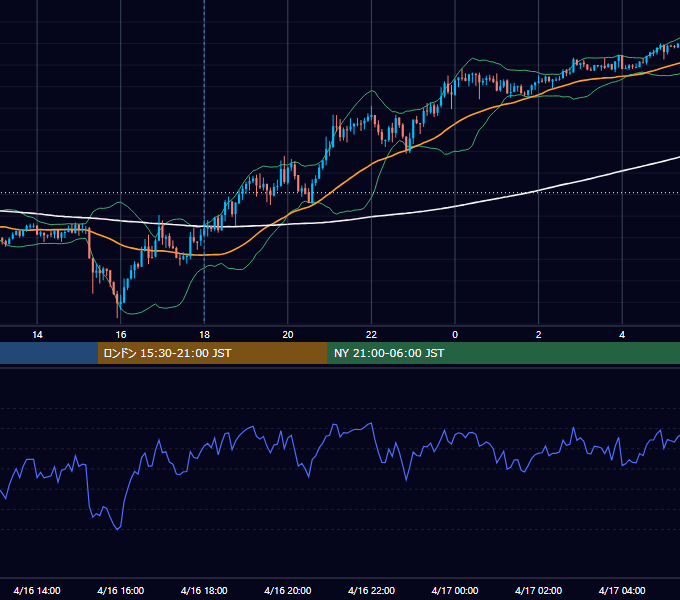Click the 4/16 22:00 oscillator time label
This screenshot has width=680, height=600.
point(371,590)
